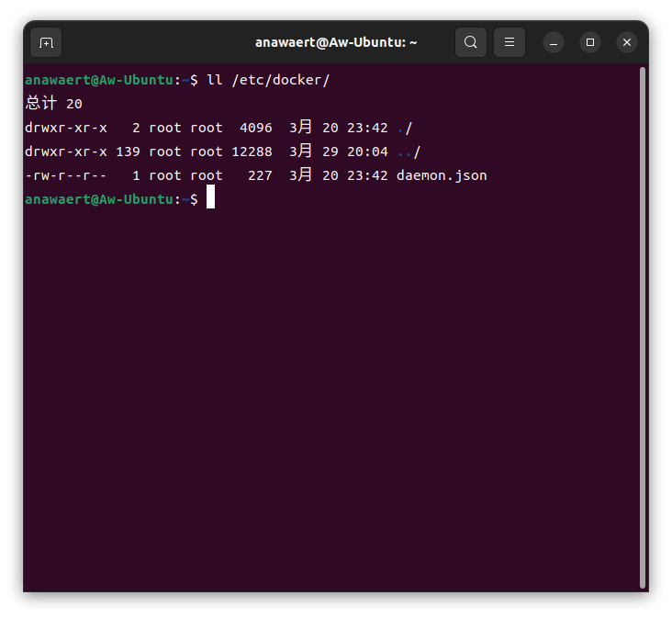
Task: Close the terminal window
Action: coord(627,42)
